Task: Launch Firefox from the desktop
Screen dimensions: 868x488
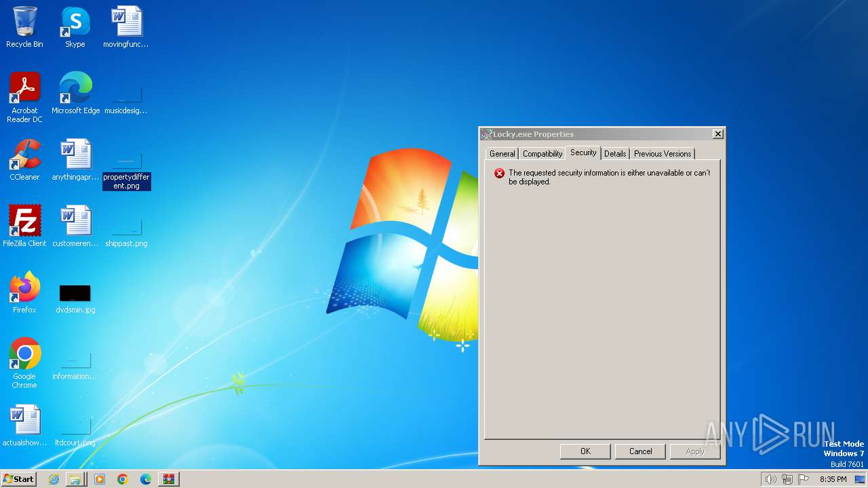Action: [x=24, y=293]
